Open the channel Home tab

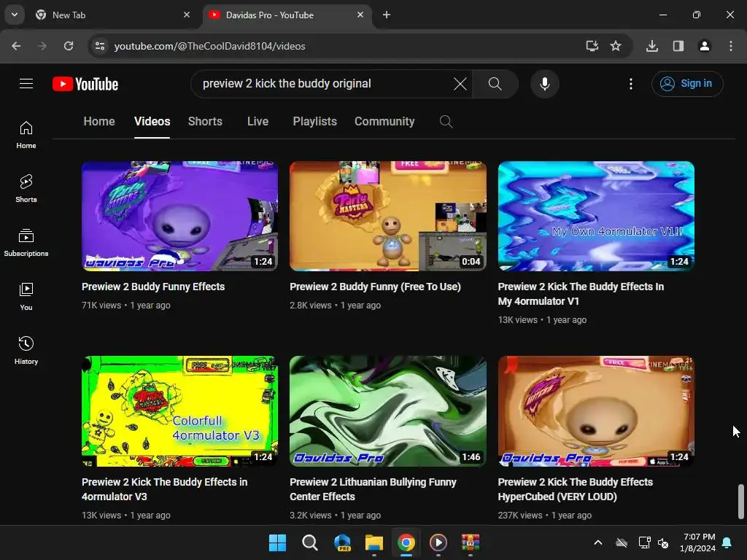pyautogui.click(x=99, y=122)
